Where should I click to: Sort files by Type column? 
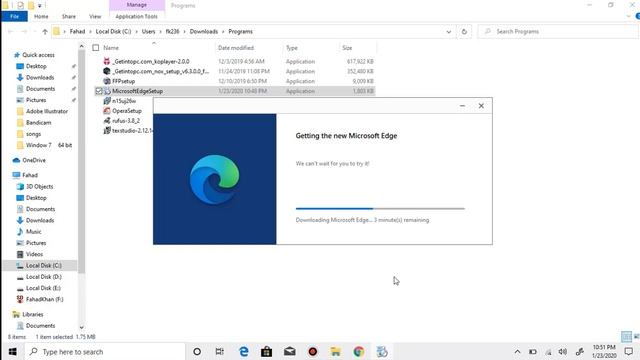tap(292, 48)
